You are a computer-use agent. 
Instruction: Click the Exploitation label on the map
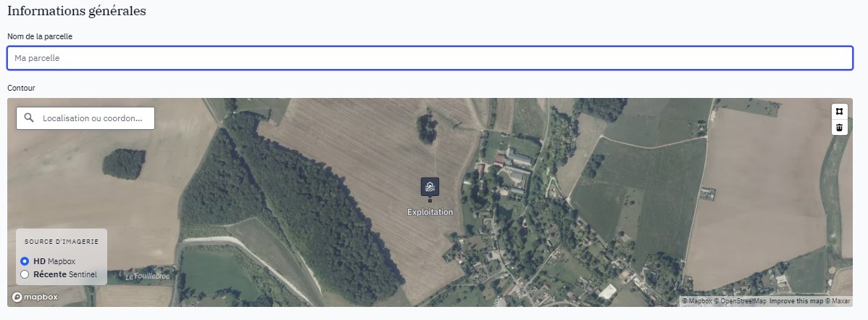pos(430,213)
